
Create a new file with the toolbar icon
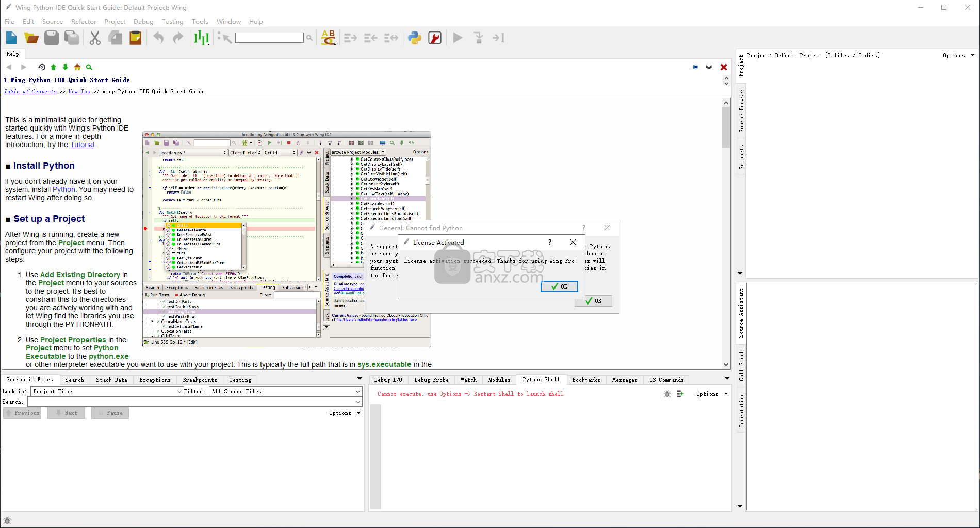coord(11,38)
